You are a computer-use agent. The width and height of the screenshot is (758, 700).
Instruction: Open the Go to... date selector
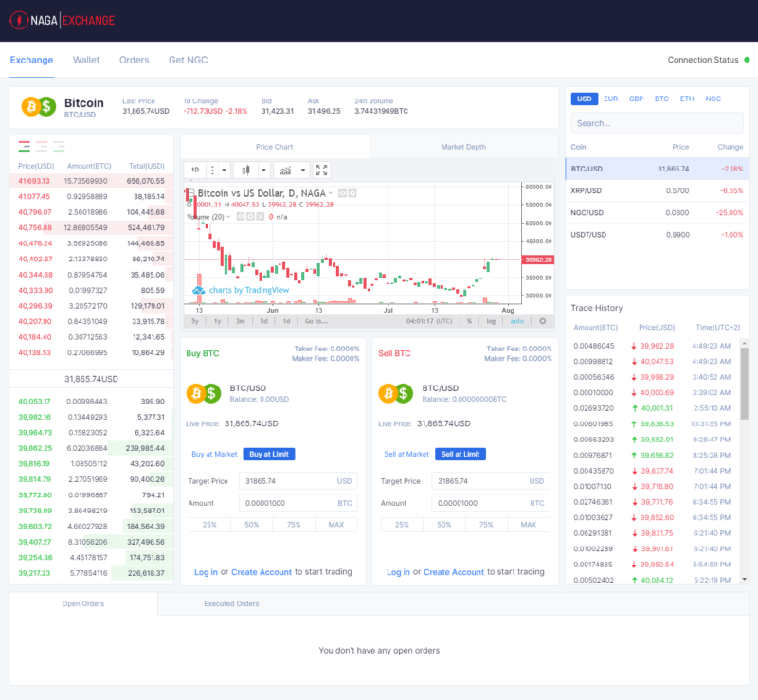pyautogui.click(x=316, y=321)
